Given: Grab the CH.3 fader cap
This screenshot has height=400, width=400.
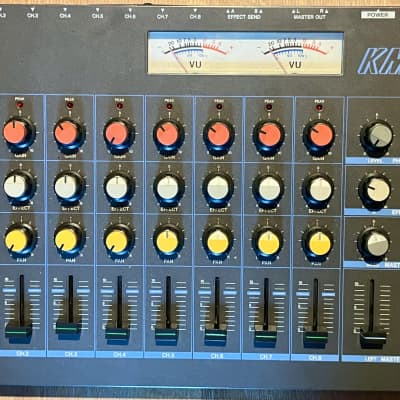Looking at the screenshot, I should tap(69, 329).
